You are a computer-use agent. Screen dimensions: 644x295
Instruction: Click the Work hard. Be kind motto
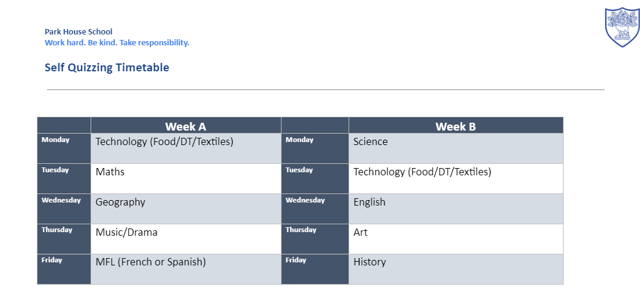(x=117, y=43)
